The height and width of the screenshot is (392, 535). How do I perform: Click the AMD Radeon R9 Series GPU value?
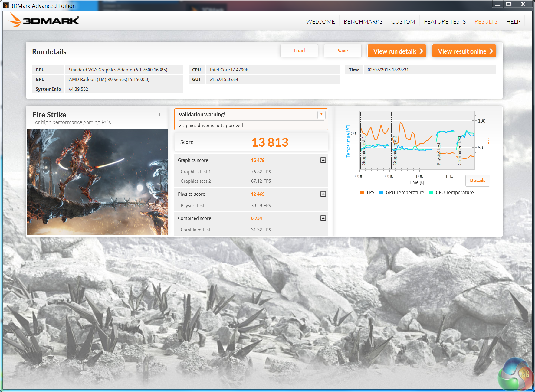[109, 80]
